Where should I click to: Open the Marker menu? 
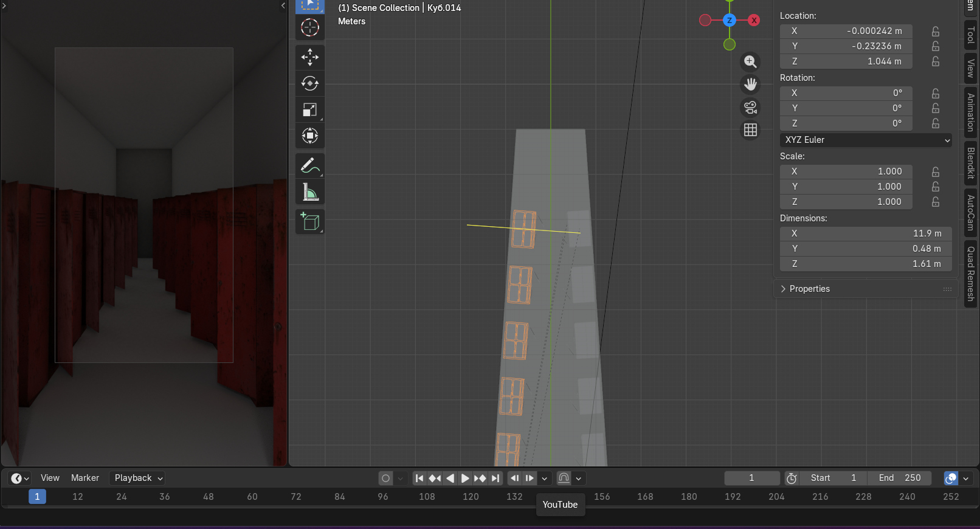coord(85,478)
